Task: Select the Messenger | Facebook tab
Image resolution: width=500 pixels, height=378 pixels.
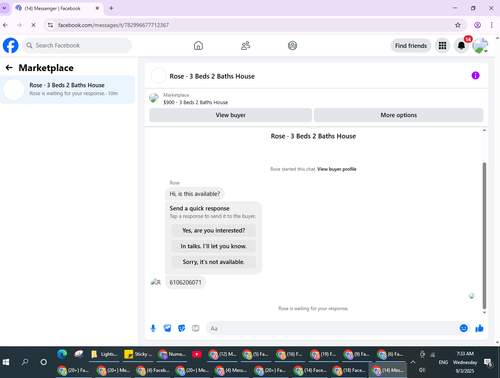Action: pos(57,8)
